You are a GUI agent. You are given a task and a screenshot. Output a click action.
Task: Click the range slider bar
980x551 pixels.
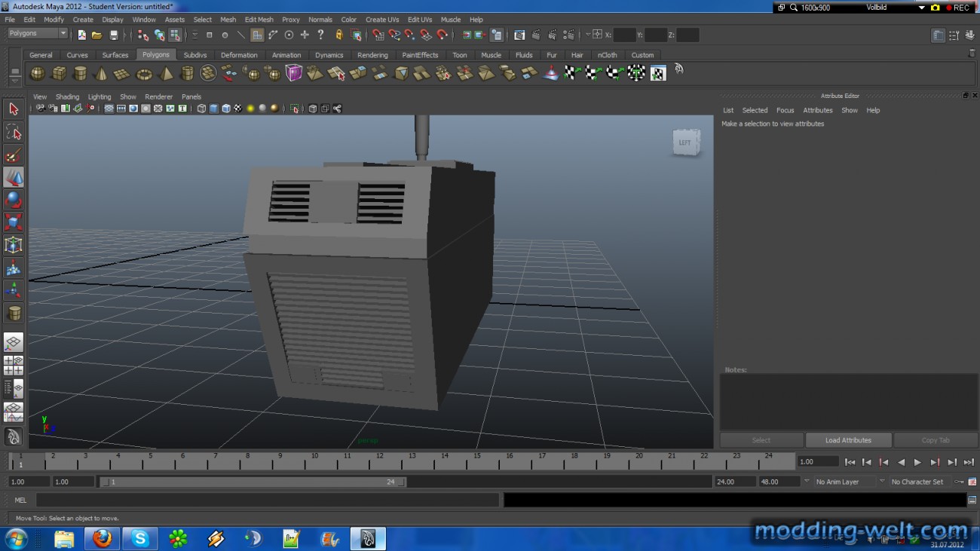(253, 482)
